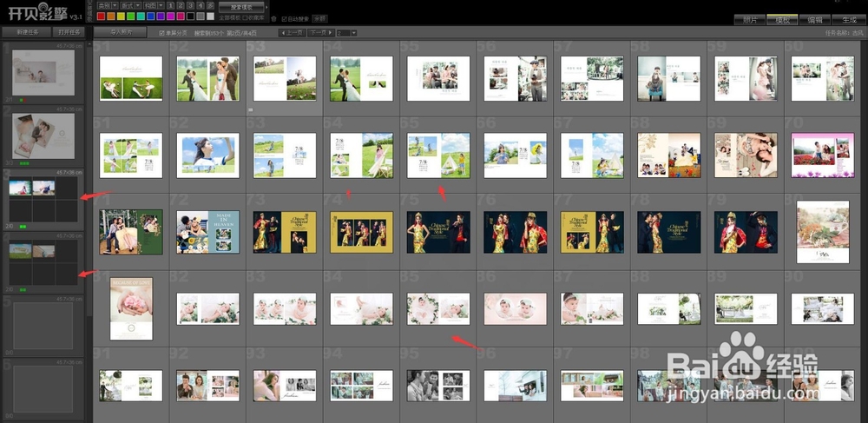Choose template 86 pink baby circles
The image size is (868, 423).
[516, 309]
